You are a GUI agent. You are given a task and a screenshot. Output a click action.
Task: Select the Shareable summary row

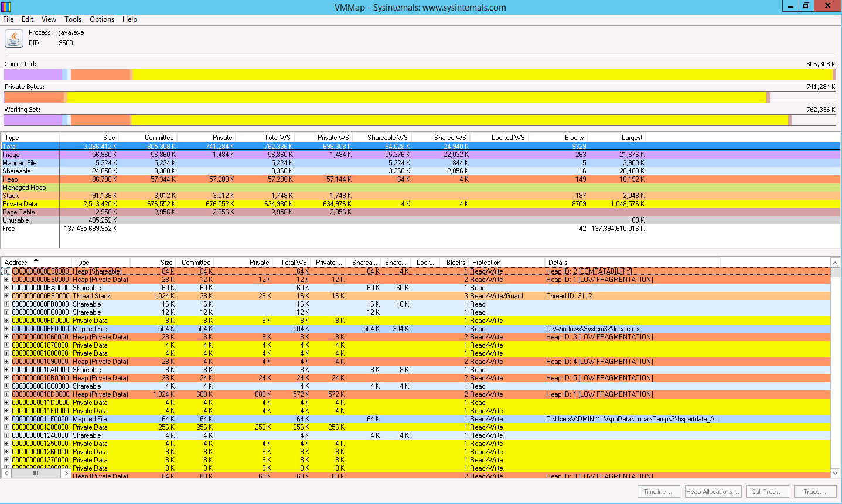pos(420,171)
